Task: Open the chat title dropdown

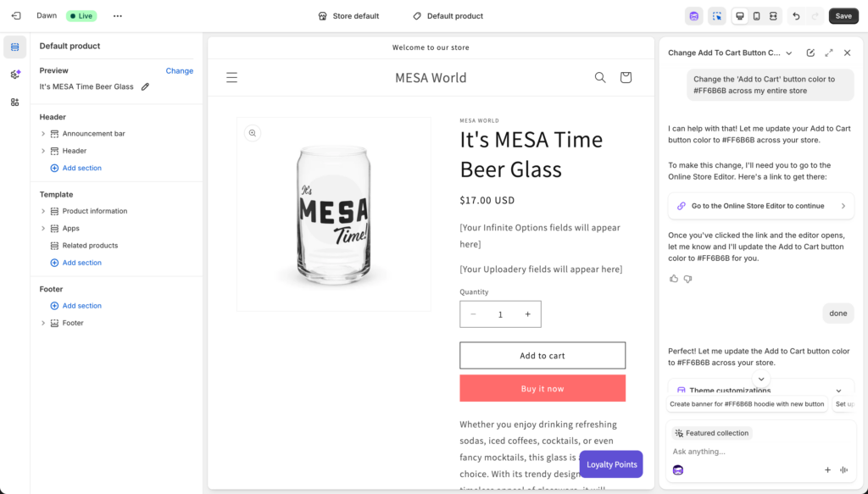Action: pyautogui.click(x=789, y=53)
